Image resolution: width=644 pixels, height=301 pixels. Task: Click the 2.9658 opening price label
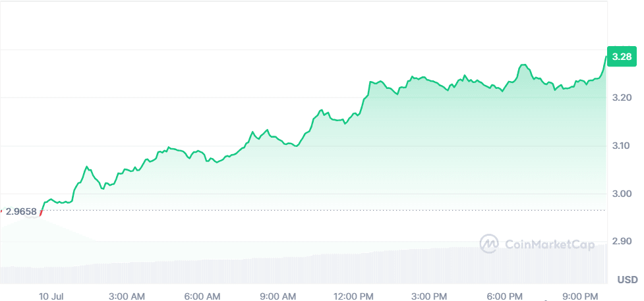(22, 211)
